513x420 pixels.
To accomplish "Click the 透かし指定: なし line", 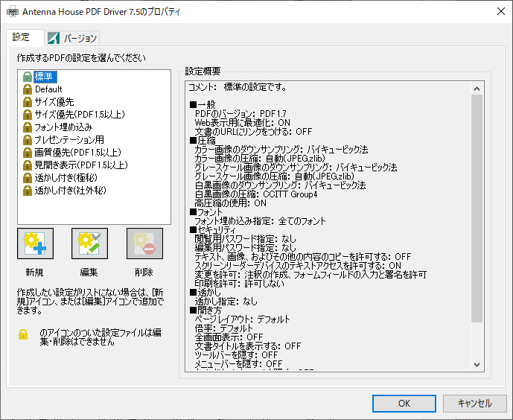I will 226,302.
